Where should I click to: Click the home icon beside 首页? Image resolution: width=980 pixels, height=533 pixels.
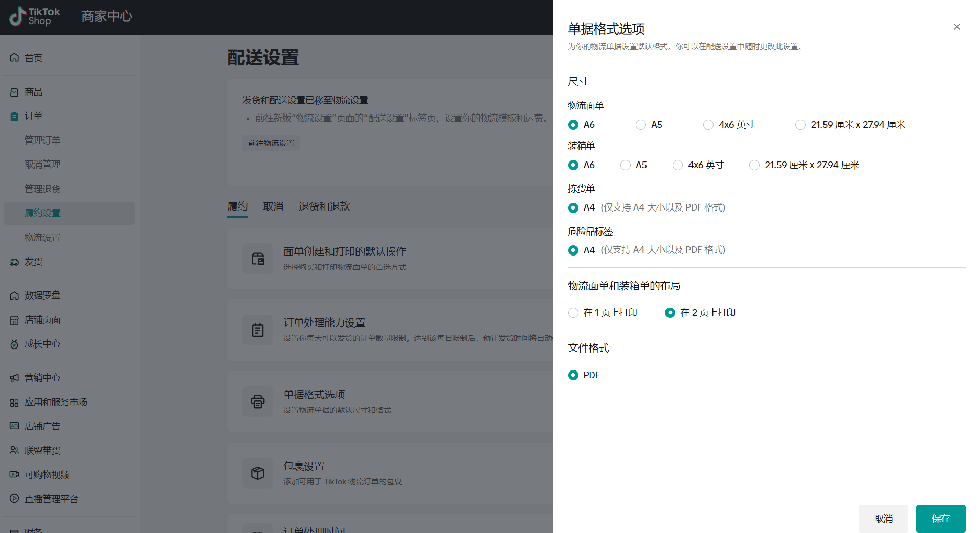[x=14, y=58]
